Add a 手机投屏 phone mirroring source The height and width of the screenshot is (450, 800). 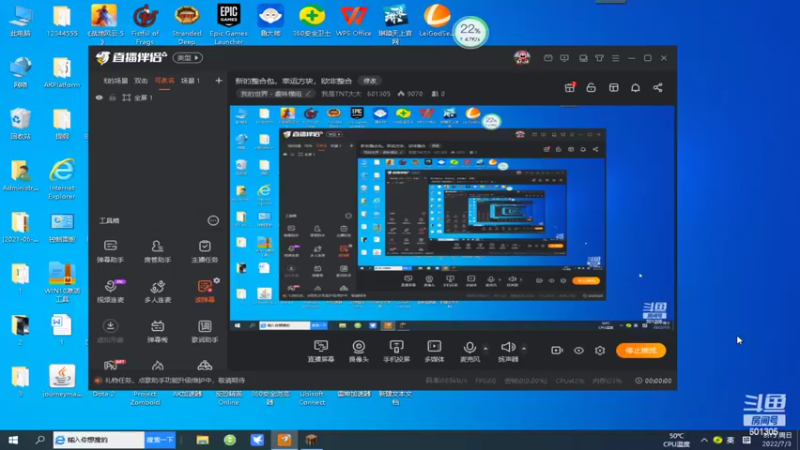[396, 351]
